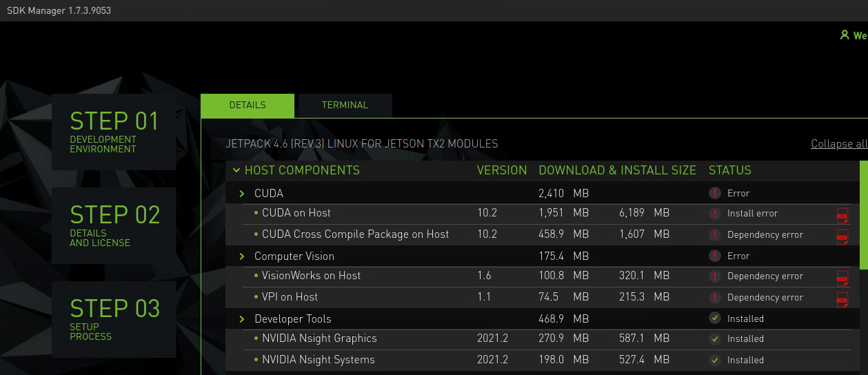Click the dependency error icon for VisionWorks on Host
Viewport: 868px width, 375px height.
click(x=715, y=276)
